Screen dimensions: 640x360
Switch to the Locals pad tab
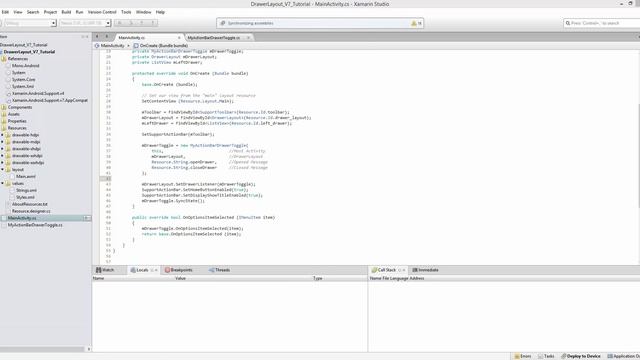[x=140, y=270]
